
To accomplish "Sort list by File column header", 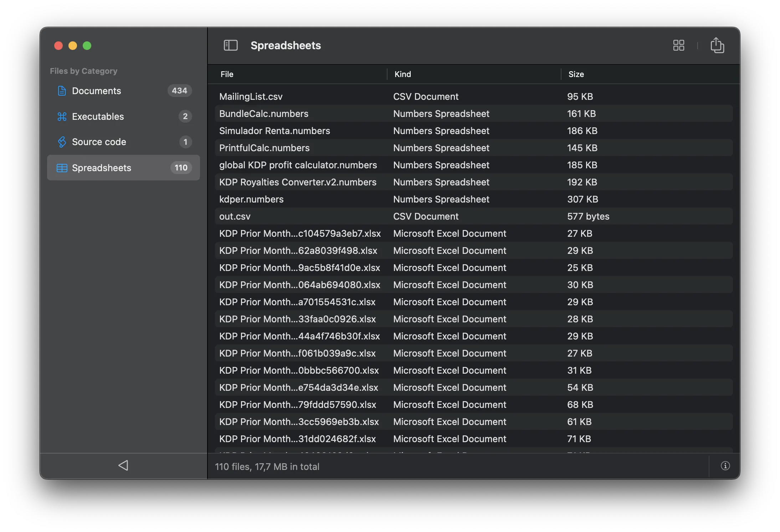I will click(227, 74).
